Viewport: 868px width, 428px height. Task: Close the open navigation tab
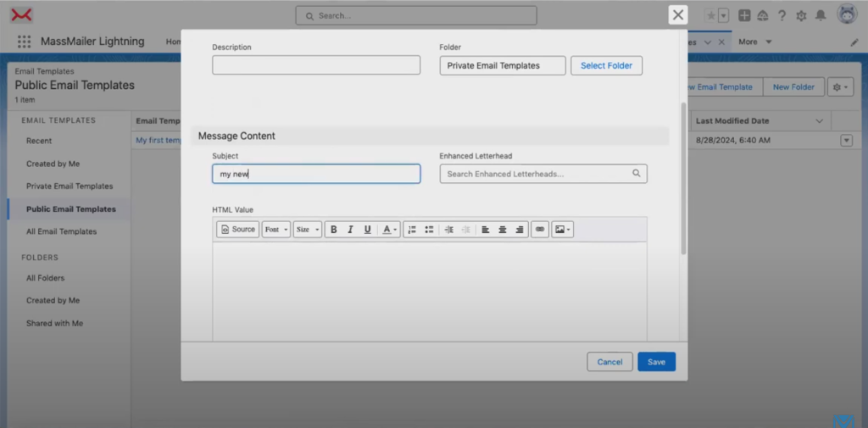point(721,42)
